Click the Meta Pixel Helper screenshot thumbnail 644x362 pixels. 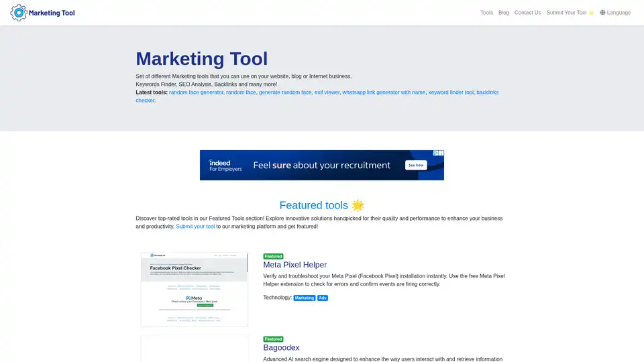tap(194, 290)
